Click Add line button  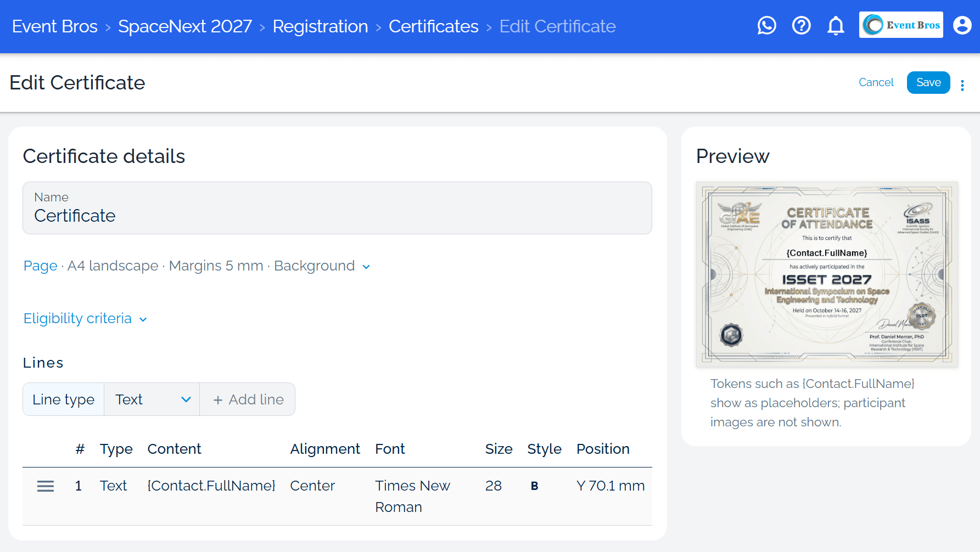click(248, 399)
